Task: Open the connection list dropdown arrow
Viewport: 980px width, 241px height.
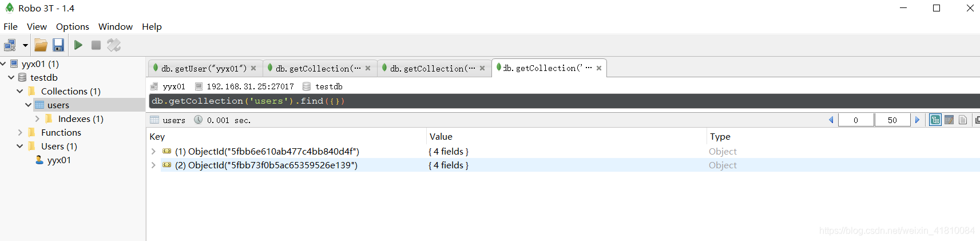Action: pyautogui.click(x=25, y=45)
